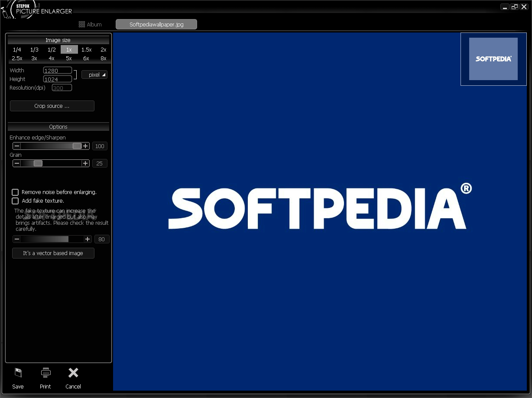Choose the 4x enlargement
Viewport: 532px width, 398px height.
[52, 58]
